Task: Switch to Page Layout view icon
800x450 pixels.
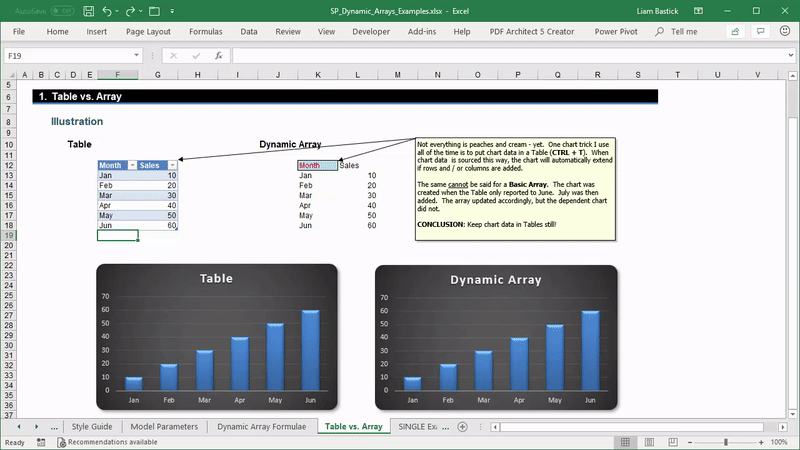Action: pyautogui.click(x=649, y=442)
